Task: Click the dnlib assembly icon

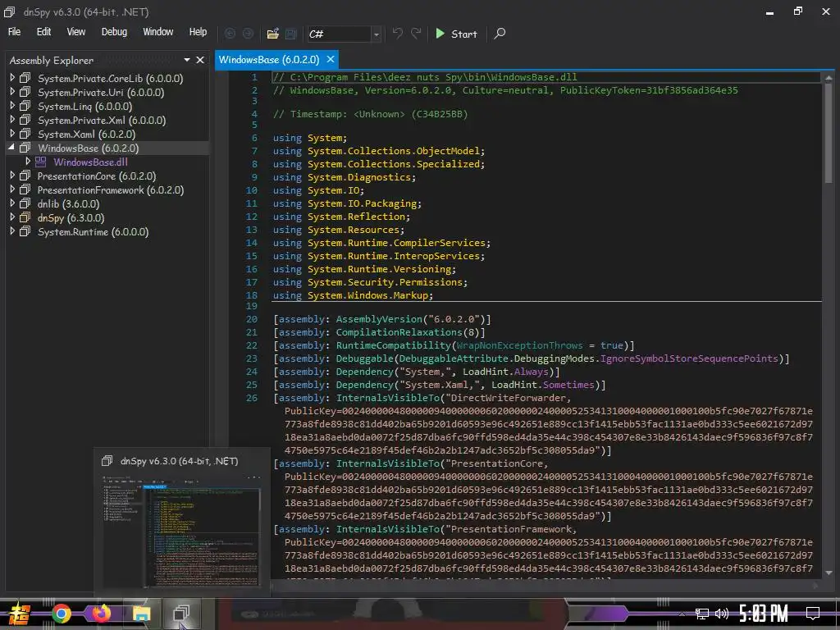Action: 25,203
